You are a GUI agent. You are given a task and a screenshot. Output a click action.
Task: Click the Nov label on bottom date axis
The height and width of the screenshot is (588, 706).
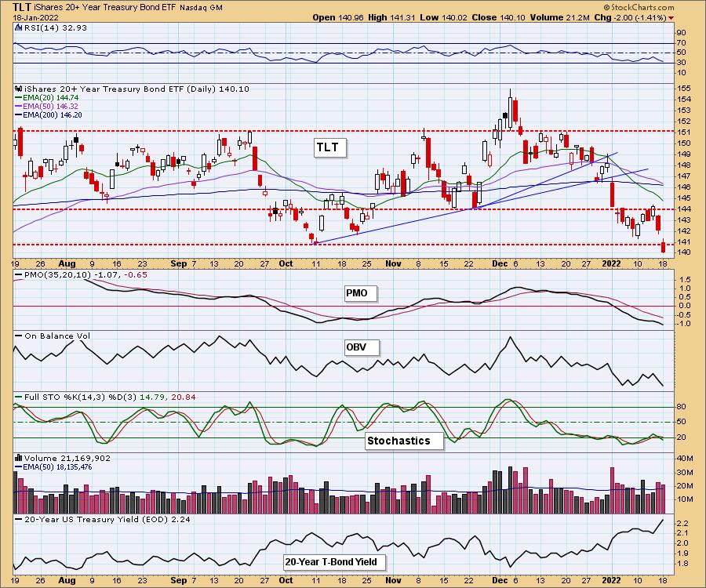(x=393, y=581)
